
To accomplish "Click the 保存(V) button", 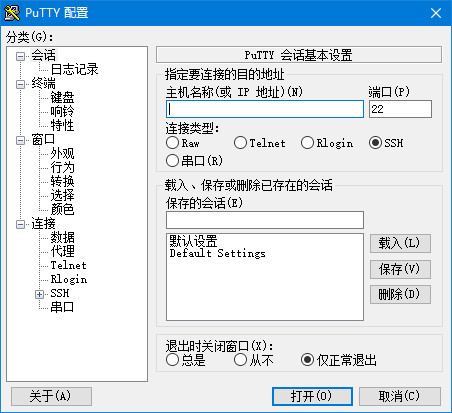I will click(400, 269).
